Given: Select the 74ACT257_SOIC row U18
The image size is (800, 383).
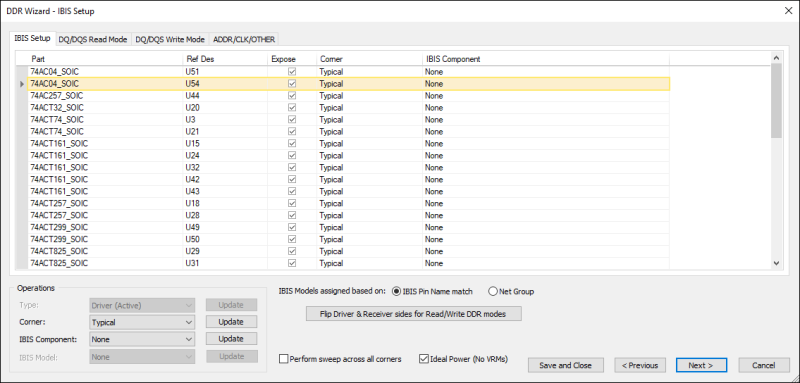Looking at the screenshot, I should [348, 203].
